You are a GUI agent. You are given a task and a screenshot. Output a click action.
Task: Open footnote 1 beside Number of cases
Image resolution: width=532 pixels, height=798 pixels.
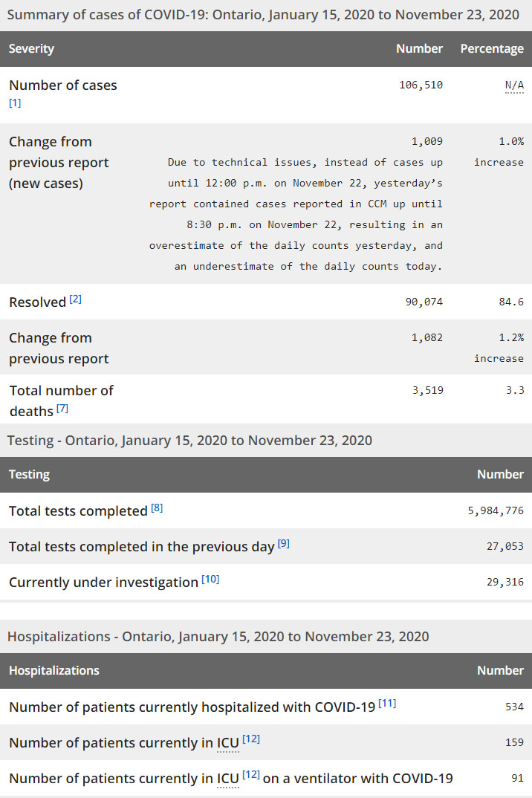(15, 103)
